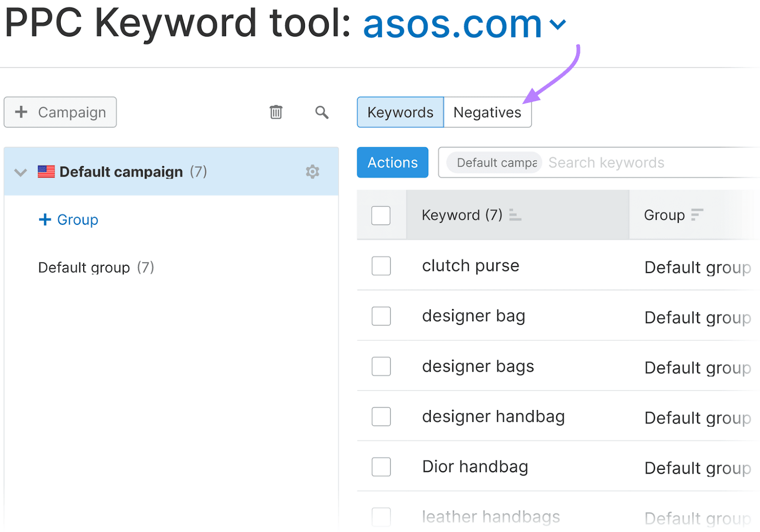Sort by Group column sort icon
This screenshot has width=760, height=532.
coord(697,215)
